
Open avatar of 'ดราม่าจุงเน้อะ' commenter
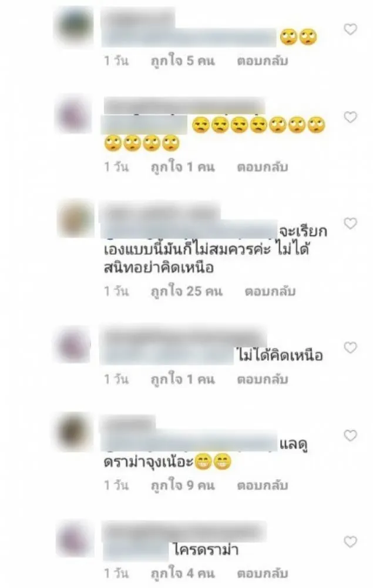click(74, 432)
